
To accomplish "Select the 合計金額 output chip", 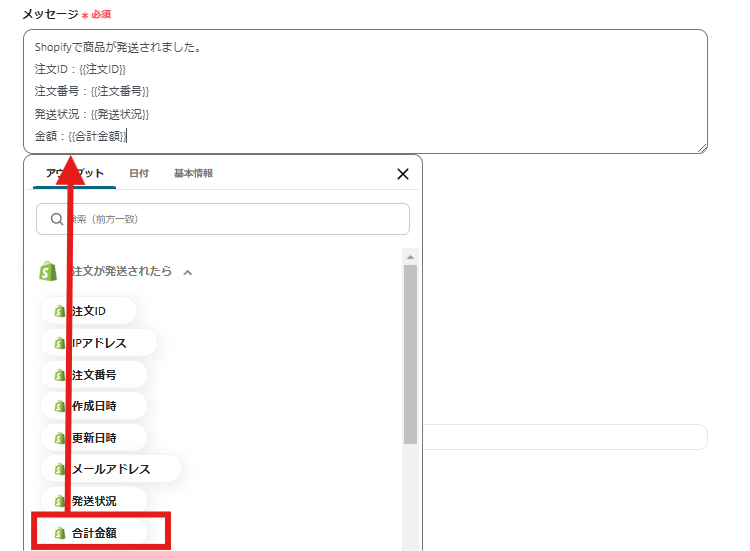I will [94, 532].
